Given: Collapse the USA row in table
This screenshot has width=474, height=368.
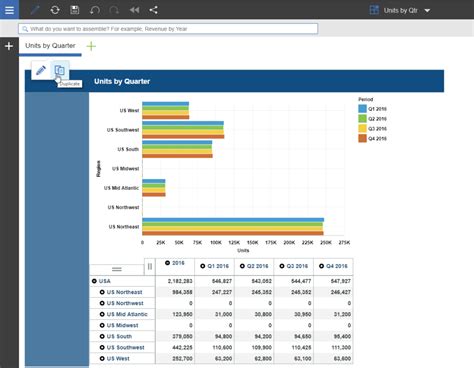Looking at the screenshot, I should point(94,281).
